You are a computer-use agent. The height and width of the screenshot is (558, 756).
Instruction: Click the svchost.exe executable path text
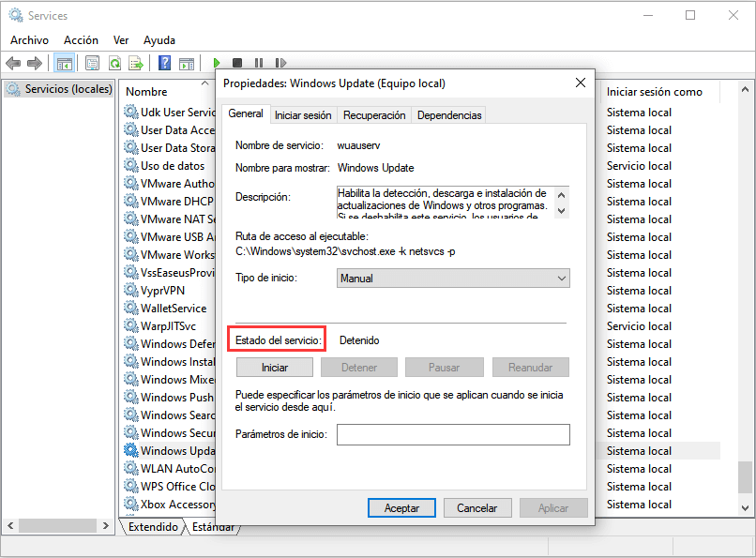(x=345, y=251)
